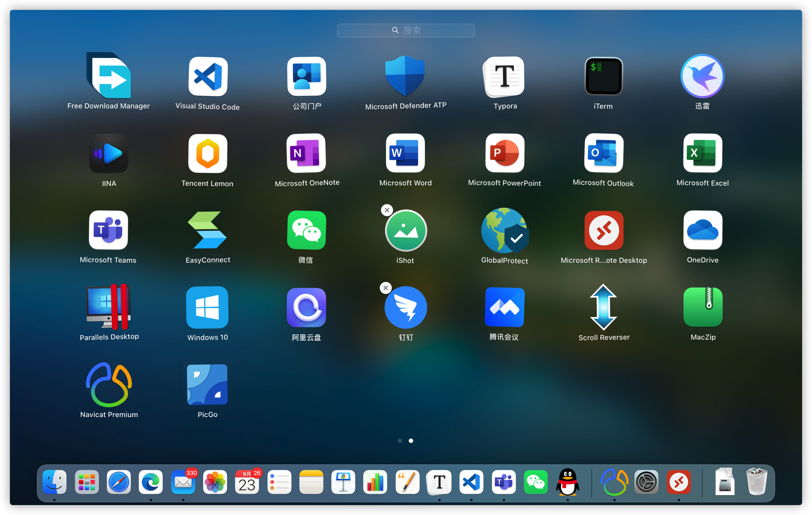
Task: Launch Tencent Lemon
Action: coord(208,154)
